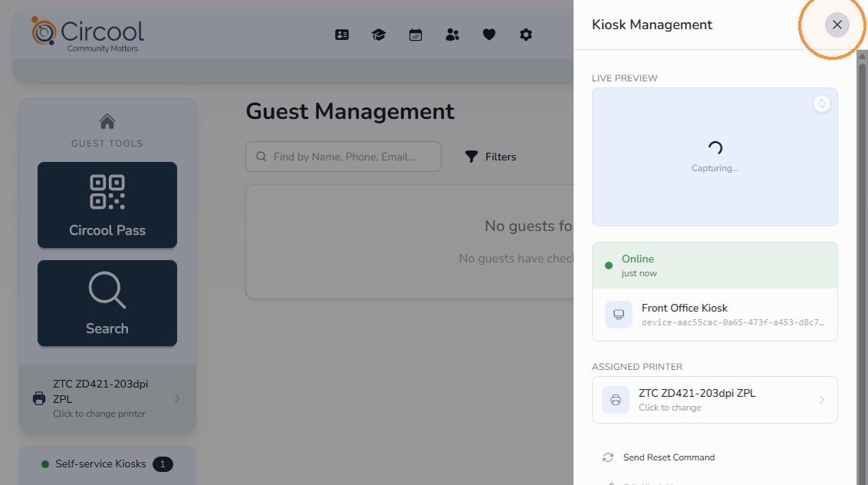Viewport: 868px width, 485px height.
Task: Click the Circool Community Matters logo
Action: [x=88, y=35]
